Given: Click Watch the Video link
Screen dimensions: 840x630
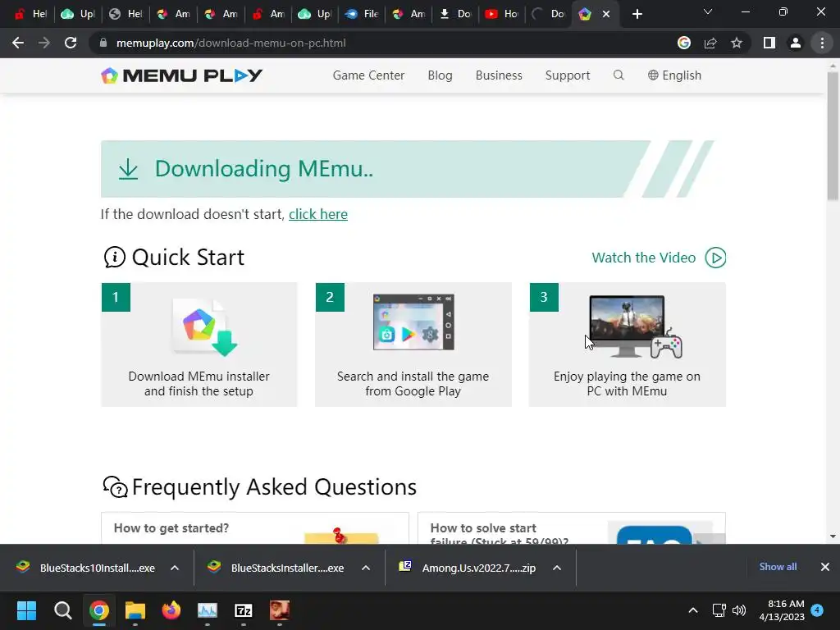Looking at the screenshot, I should 643,258.
